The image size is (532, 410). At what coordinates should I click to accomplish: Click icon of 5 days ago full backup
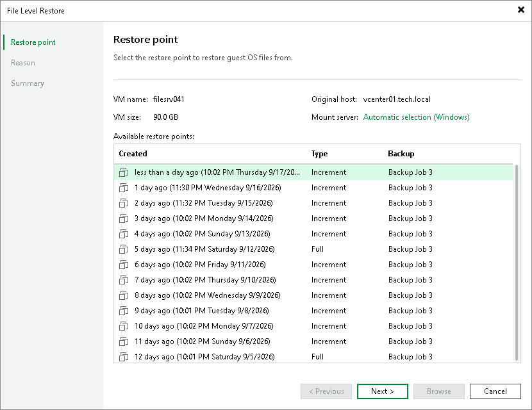click(124, 249)
